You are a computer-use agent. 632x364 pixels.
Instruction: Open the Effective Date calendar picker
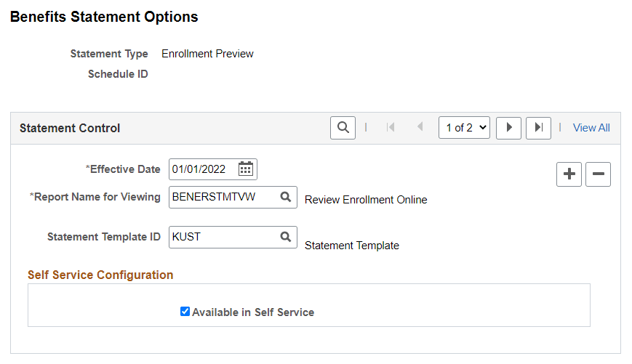[246, 169]
